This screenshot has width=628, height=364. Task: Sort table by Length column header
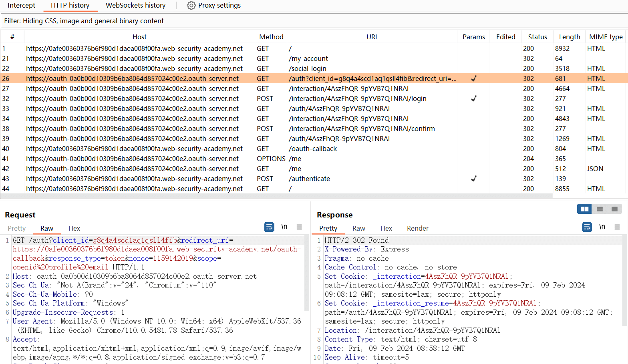[569, 37]
